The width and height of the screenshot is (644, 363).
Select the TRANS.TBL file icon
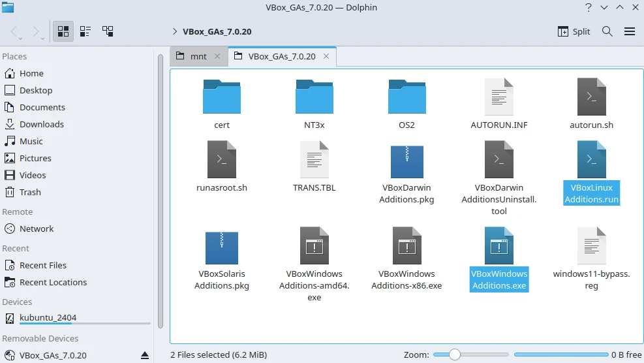(x=314, y=159)
